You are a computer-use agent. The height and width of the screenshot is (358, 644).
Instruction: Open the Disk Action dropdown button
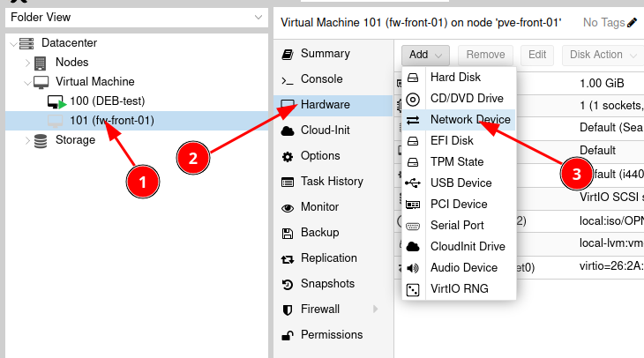click(603, 55)
